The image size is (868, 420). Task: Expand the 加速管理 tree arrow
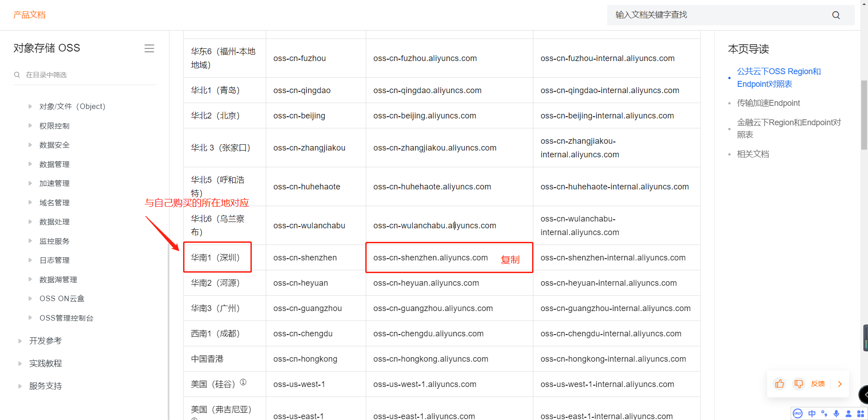(x=30, y=183)
